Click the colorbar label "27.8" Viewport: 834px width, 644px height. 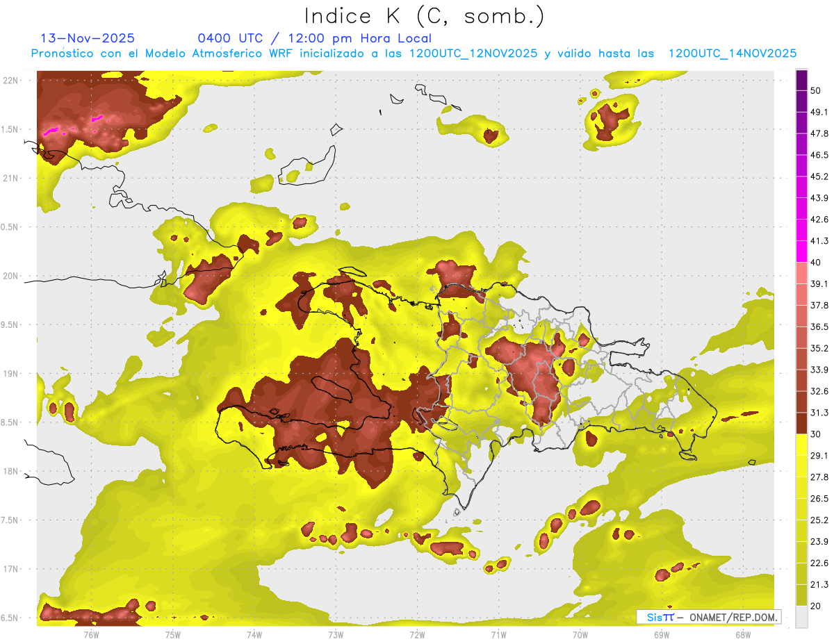(x=819, y=477)
